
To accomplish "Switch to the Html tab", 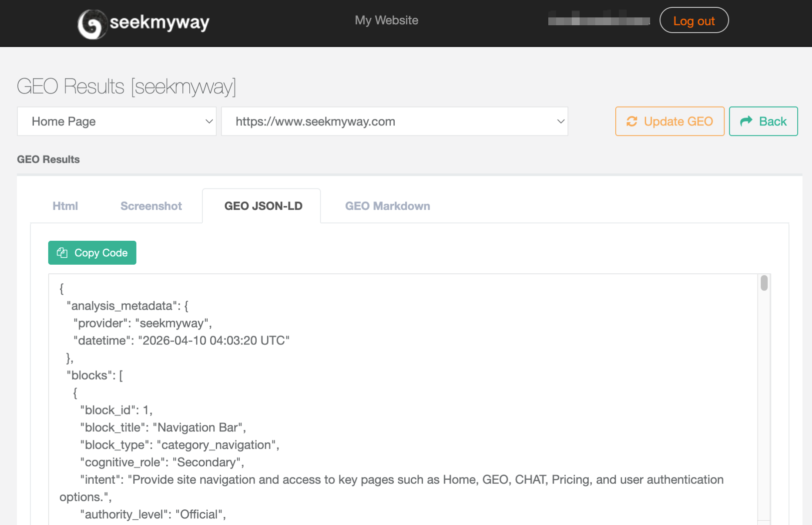I will (65, 206).
